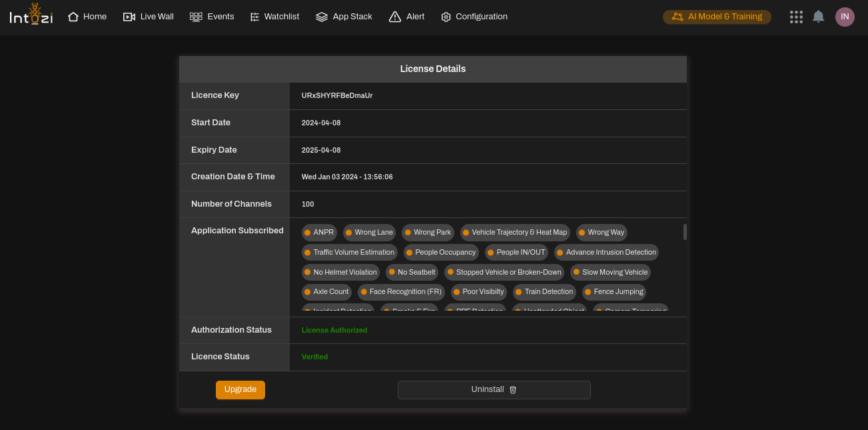Click the Alert triangle icon
The height and width of the screenshot is (430, 868).
(x=395, y=17)
